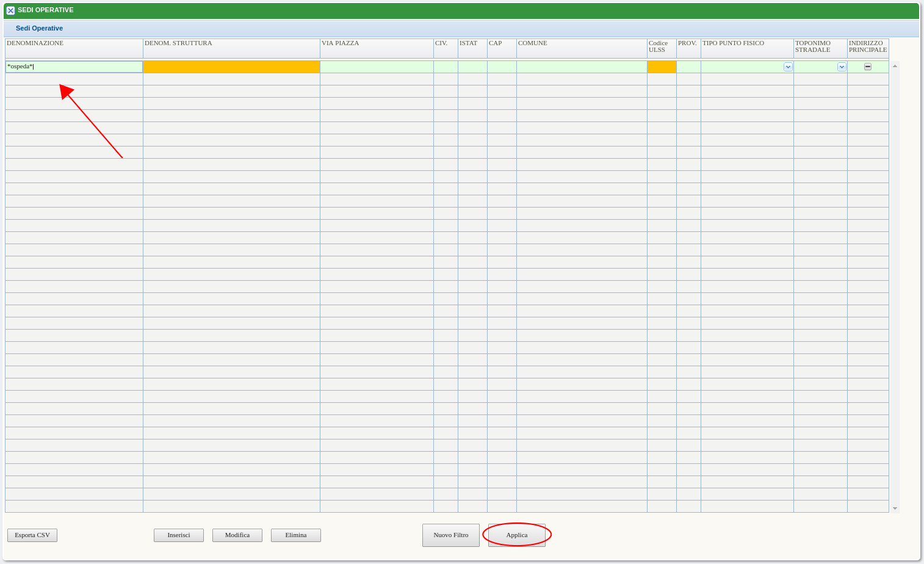Click the Comune filter field
The image size is (924, 564).
tap(582, 67)
